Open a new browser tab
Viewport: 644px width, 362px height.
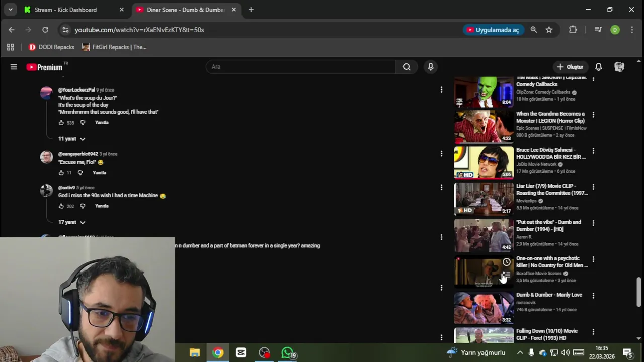tap(251, 10)
